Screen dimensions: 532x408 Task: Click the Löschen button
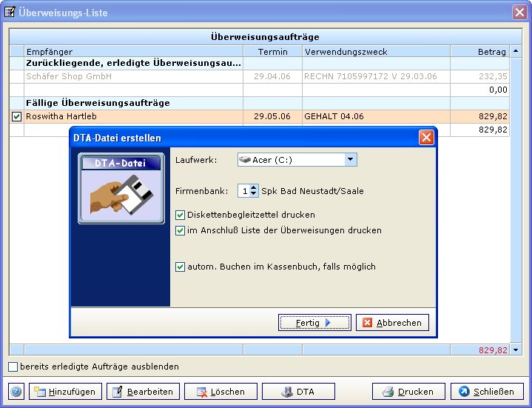click(x=220, y=392)
